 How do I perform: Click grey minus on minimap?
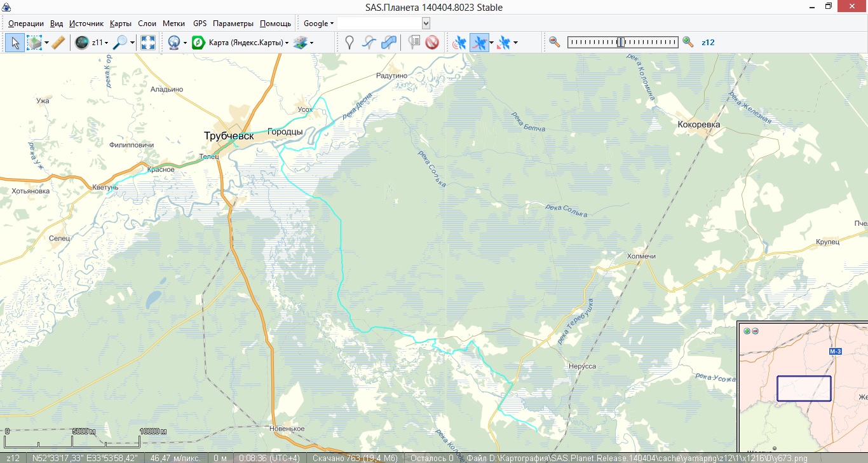coord(755,331)
